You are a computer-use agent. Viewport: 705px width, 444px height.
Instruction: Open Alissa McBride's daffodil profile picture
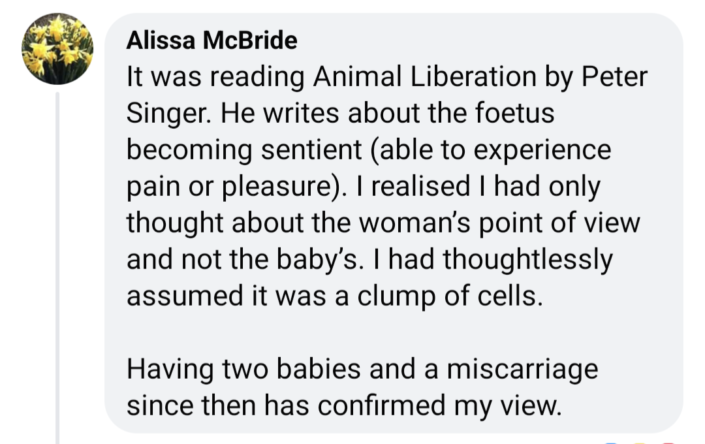coord(57,50)
